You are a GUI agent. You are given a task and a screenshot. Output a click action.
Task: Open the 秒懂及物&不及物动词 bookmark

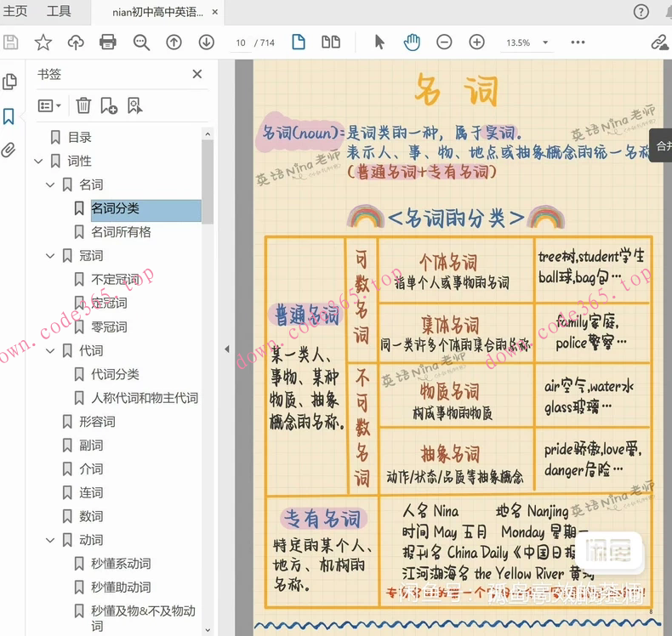click(143, 618)
